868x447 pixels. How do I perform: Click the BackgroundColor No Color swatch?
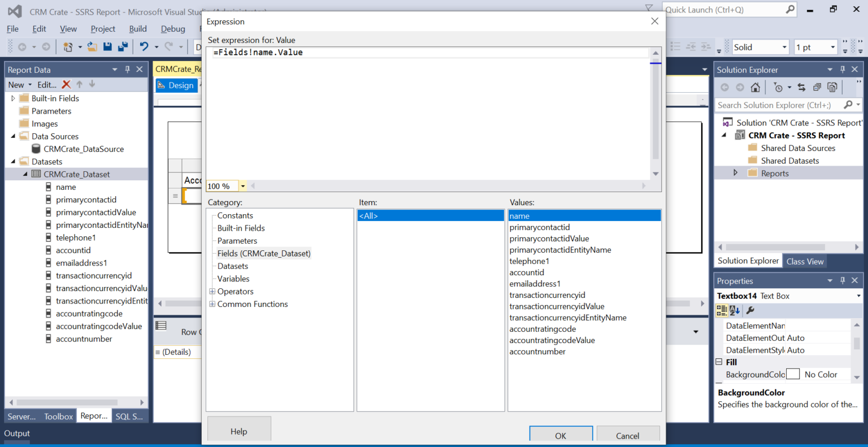793,374
